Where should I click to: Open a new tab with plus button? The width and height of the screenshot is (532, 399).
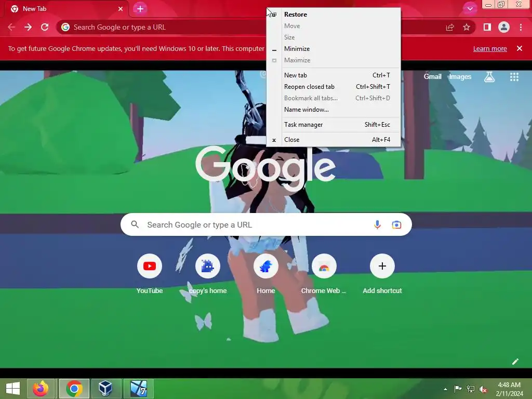click(140, 9)
